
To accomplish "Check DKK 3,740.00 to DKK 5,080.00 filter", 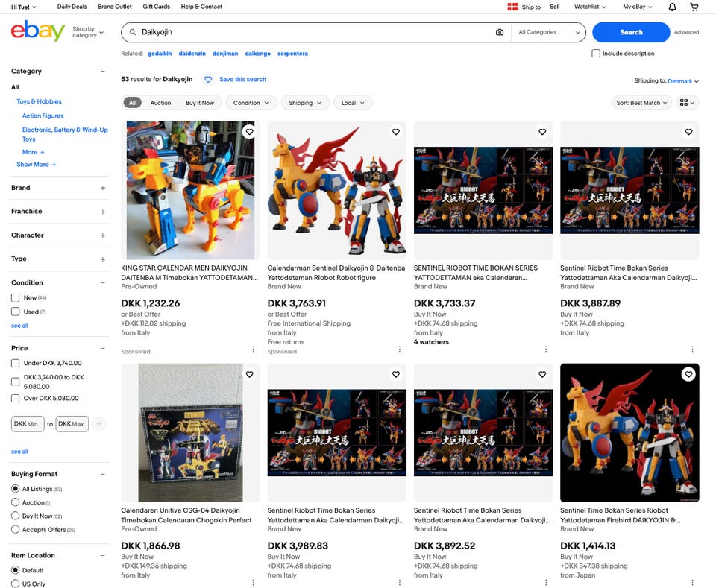I will [15, 382].
